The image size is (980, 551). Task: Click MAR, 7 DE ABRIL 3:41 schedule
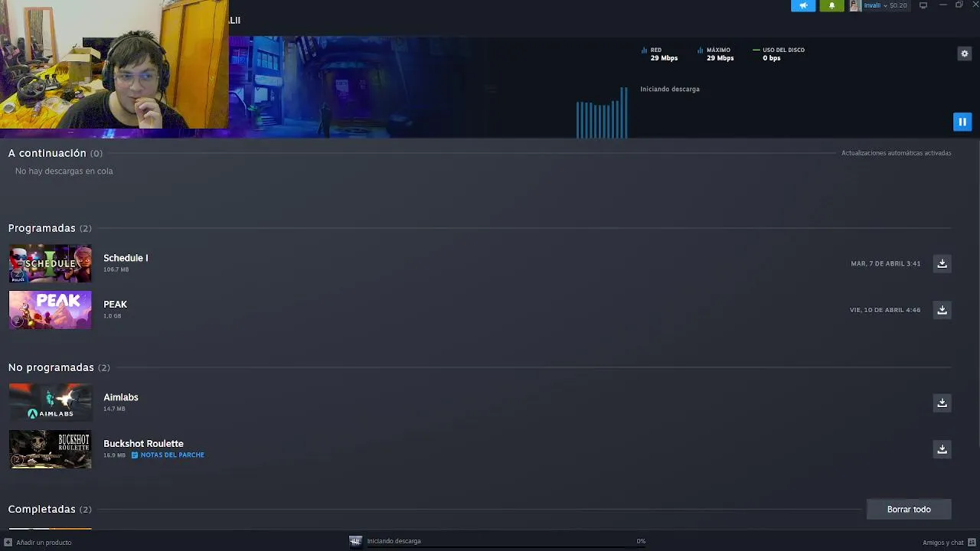coord(886,263)
